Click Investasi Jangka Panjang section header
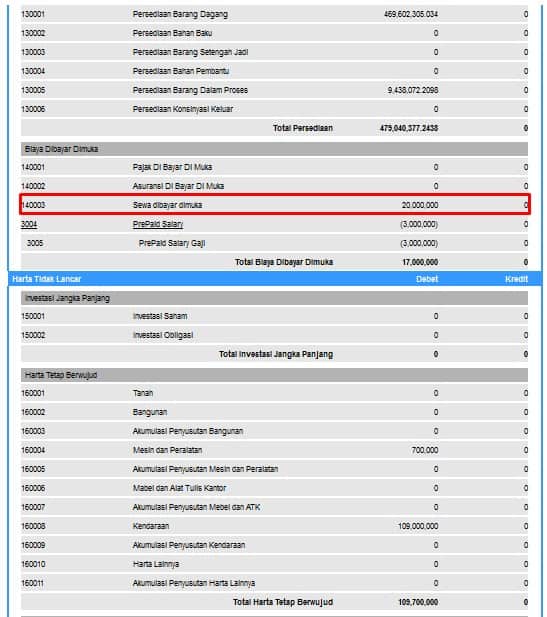Screen dimensions: 547x617 274,298
